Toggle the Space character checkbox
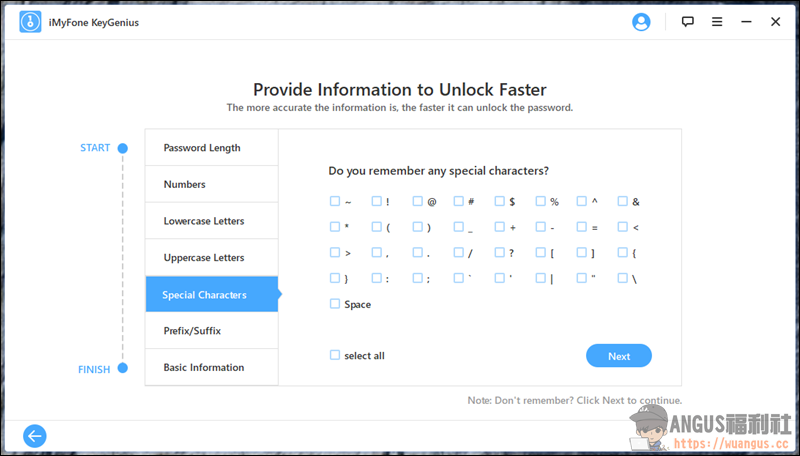Image resolution: width=800 pixels, height=456 pixels. tap(335, 304)
